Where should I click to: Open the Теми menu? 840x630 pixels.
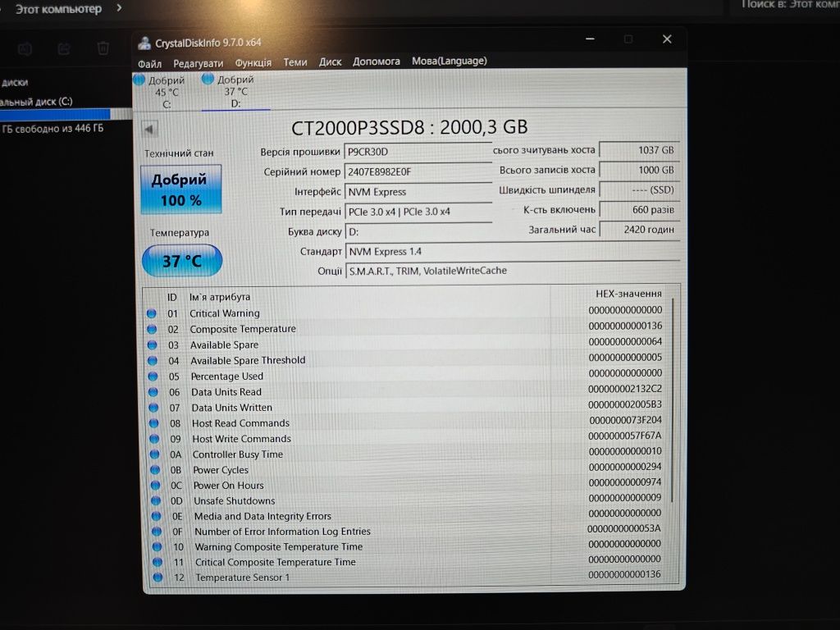[x=295, y=62]
